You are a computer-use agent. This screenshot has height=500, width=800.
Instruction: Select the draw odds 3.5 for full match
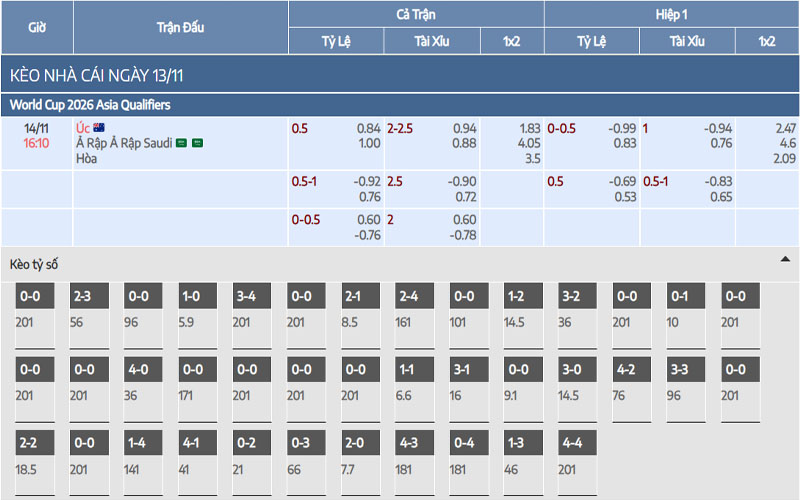(x=532, y=158)
